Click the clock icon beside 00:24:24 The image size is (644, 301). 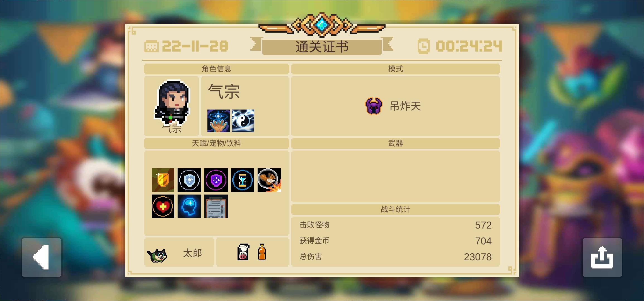click(423, 46)
